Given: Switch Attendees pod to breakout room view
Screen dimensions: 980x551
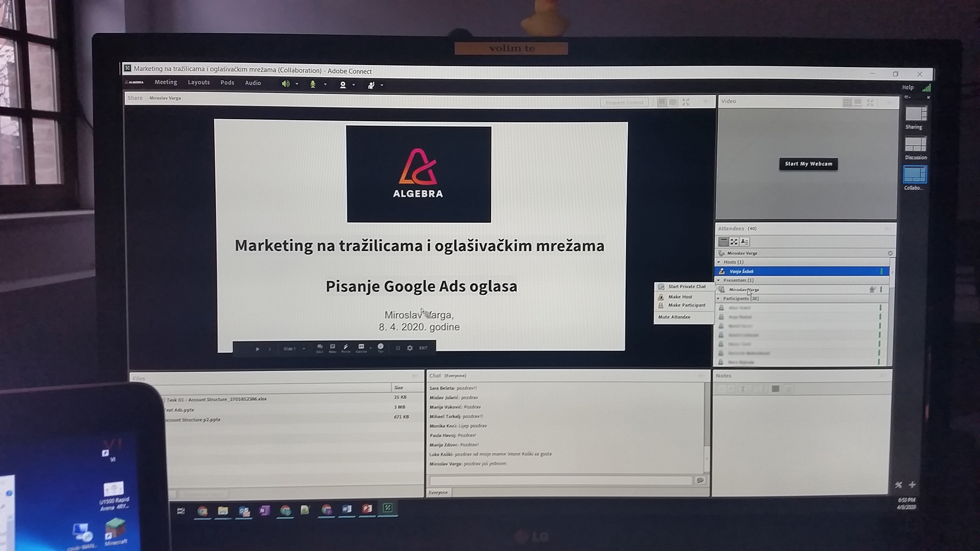Looking at the screenshot, I should coord(734,241).
